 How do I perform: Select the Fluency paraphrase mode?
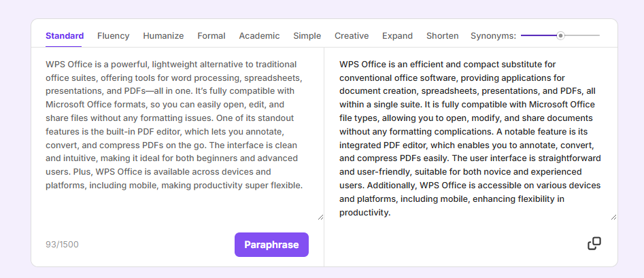tap(113, 36)
